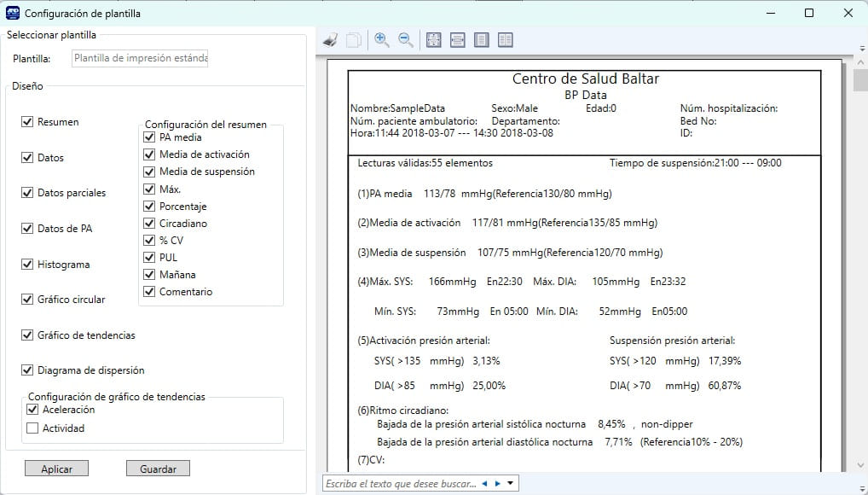
Task: Uncheck the Gráfico circular checkbox
Action: point(27,300)
